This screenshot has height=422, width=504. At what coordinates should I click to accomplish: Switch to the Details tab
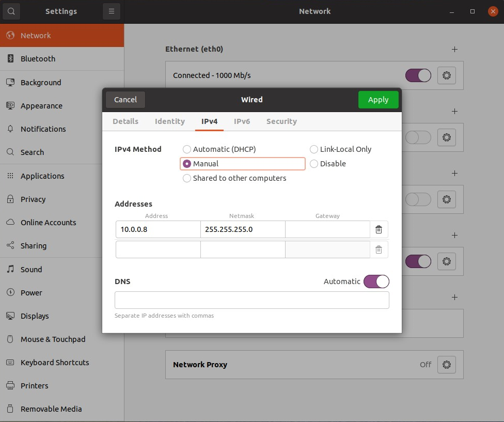[125, 121]
